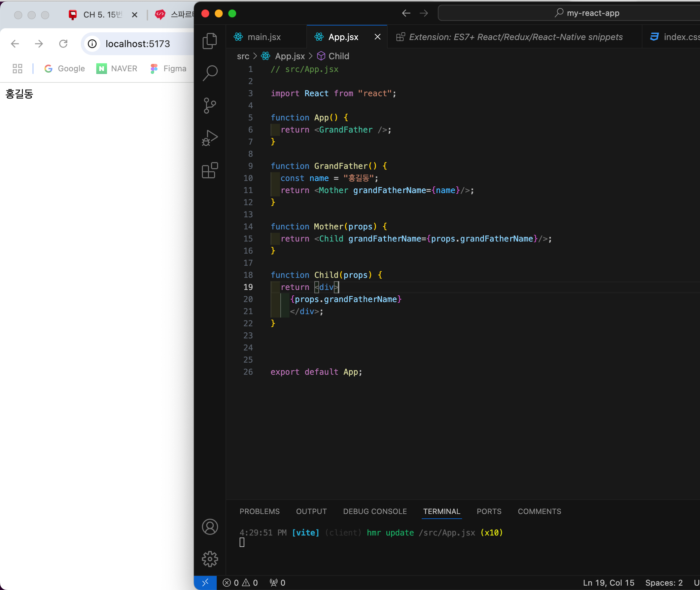Open the NAVER bookmark link
Viewport: 700px width, 590px height.
point(117,69)
